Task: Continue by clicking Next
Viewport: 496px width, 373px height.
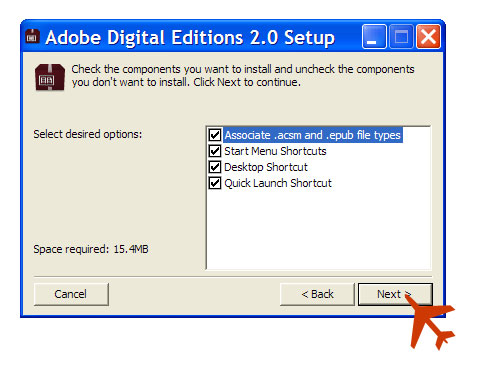Action: [x=395, y=294]
